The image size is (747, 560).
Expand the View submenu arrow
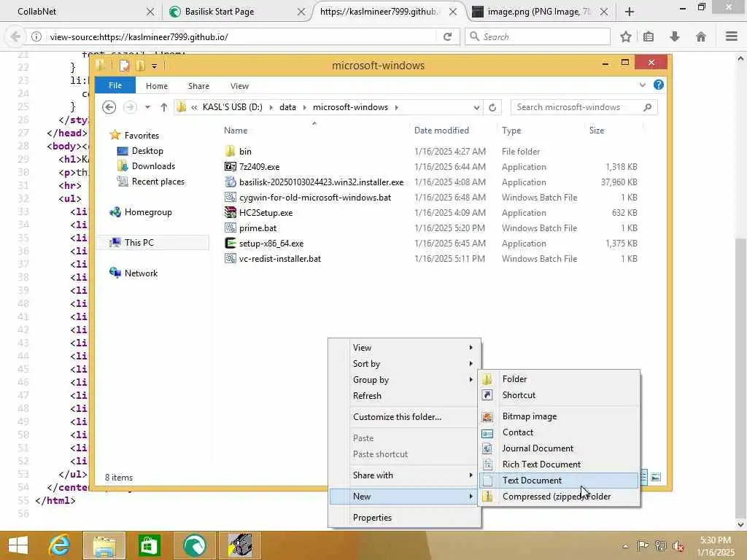[x=471, y=348]
